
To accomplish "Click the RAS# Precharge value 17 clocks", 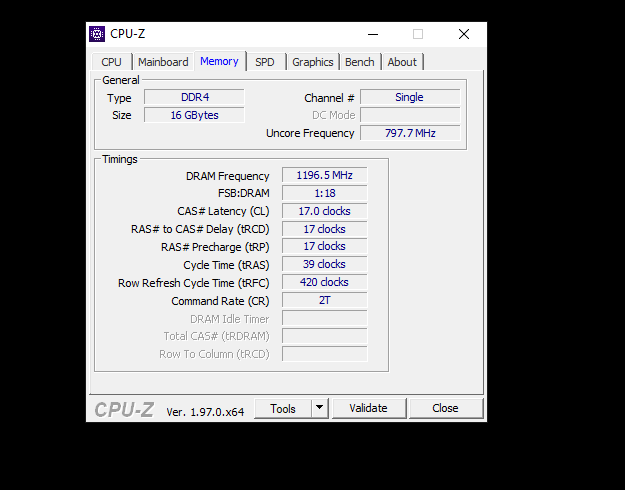I will (324, 246).
